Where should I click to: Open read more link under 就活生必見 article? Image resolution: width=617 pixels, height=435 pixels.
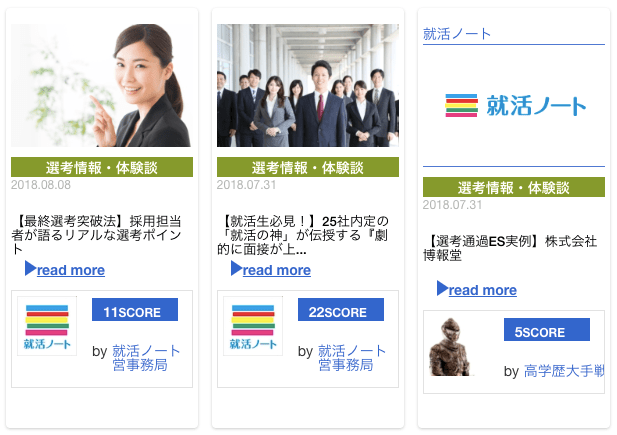click(277, 270)
